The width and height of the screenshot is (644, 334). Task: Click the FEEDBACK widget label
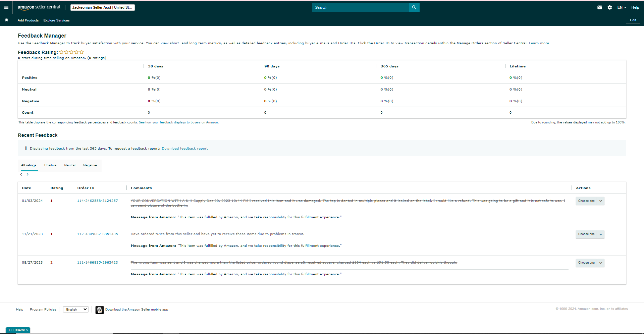click(x=17, y=330)
